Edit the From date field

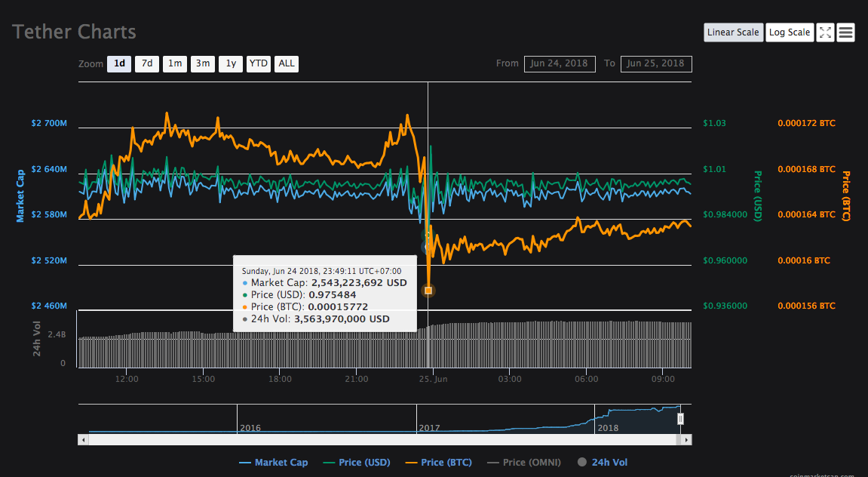click(x=560, y=63)
